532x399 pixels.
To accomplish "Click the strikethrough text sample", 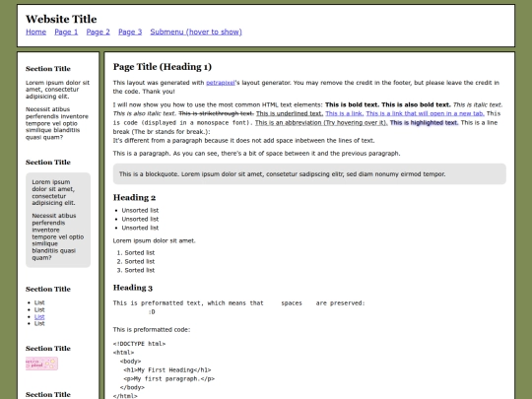I will click(x=216, y=113).
